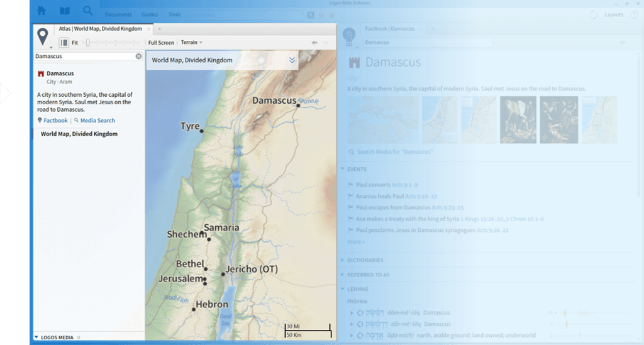Open the Home page icon
644x345 pixels.
tap(42, 11)
